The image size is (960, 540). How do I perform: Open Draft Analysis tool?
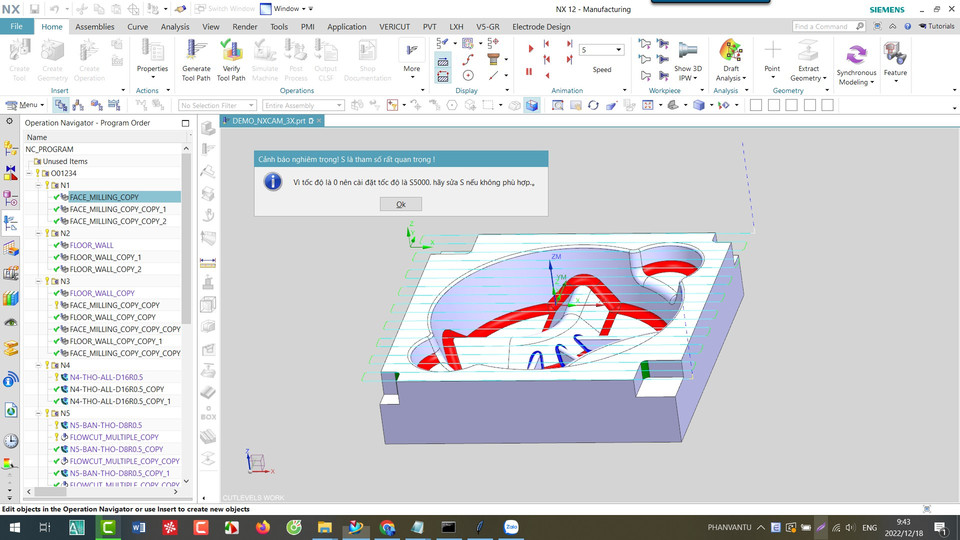click(731, 60)
